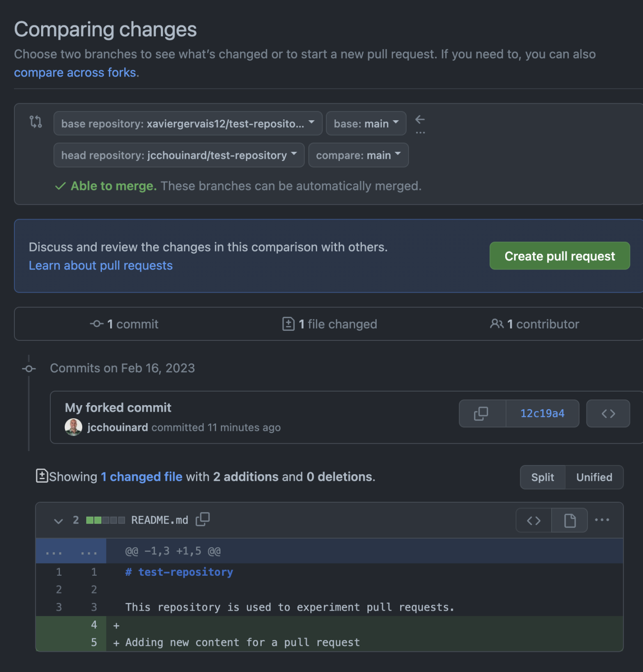Image resolution: width=643 pixels, height=672 pixels.
Task: Open the base: main branch dropdown
Action: point(366,123)
